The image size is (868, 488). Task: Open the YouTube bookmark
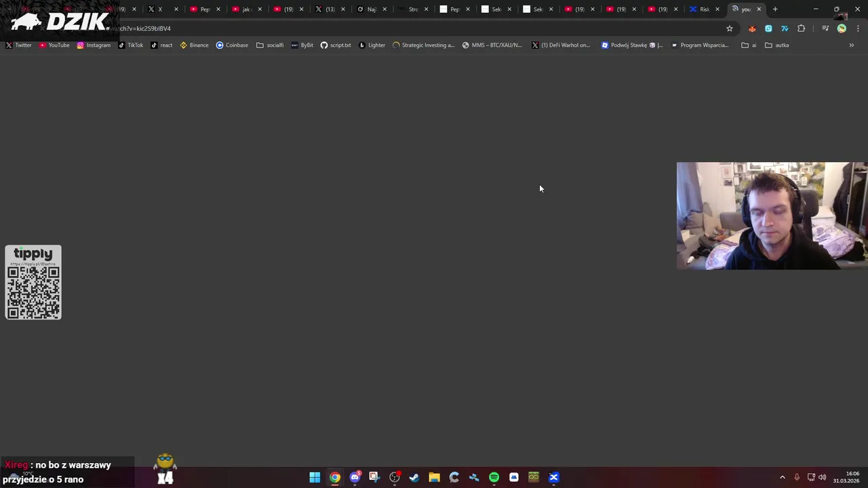[54, 45]
